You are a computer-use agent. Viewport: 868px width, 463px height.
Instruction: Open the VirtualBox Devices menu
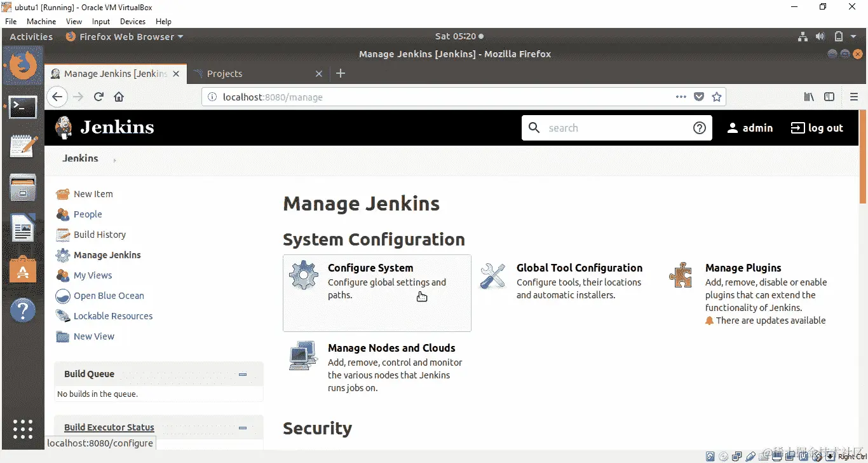(x=133, y=22)
